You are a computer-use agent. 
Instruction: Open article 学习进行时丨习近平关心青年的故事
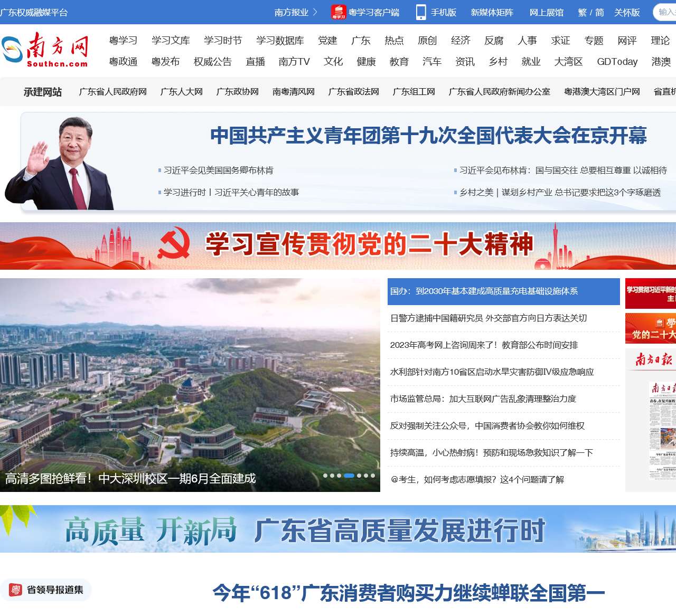pos(231,193)
